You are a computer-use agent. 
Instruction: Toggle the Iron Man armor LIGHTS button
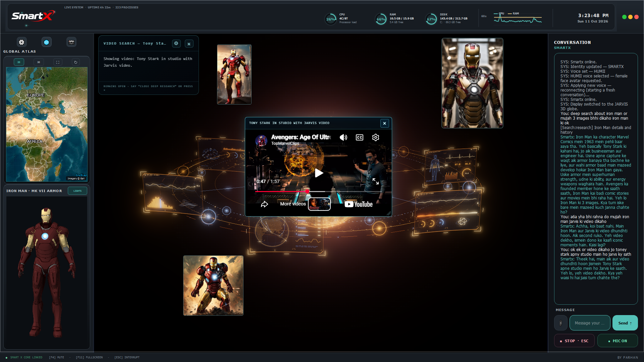click(77, 191)
